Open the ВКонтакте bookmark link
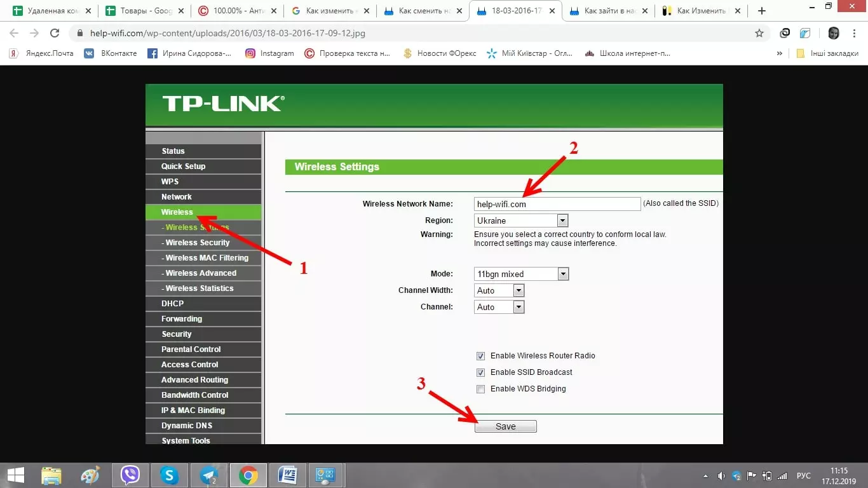Screen dimensions: 868x488 (111, 53)
